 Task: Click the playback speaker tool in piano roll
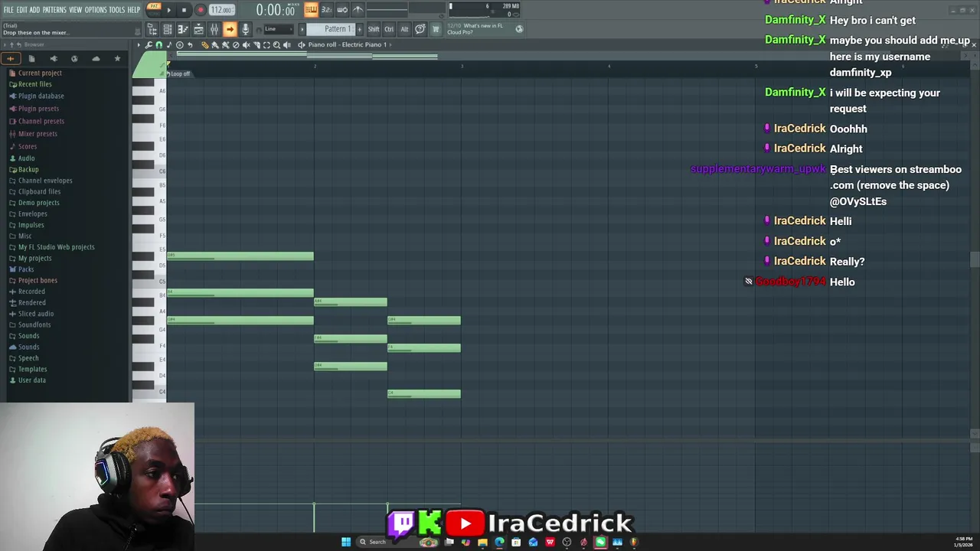(286, 45)
